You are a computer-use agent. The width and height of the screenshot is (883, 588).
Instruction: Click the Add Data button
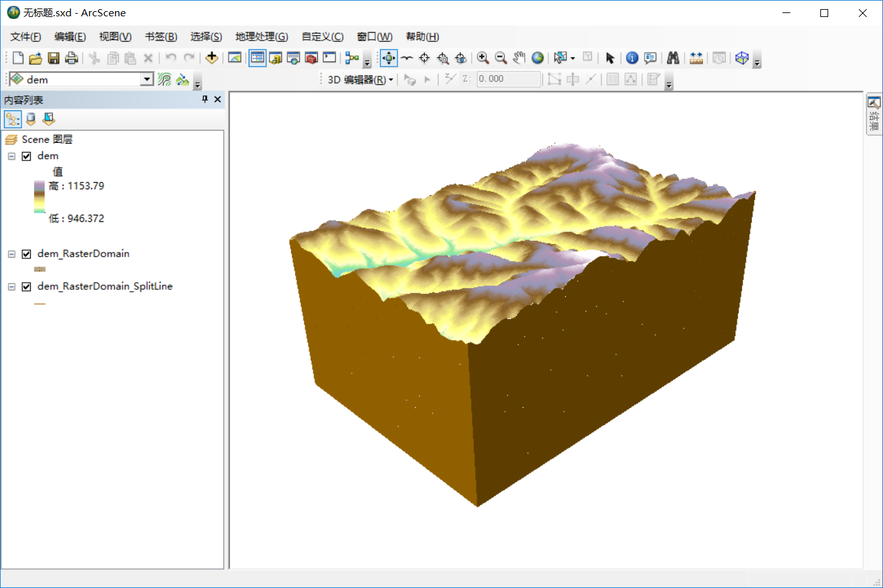211,58
